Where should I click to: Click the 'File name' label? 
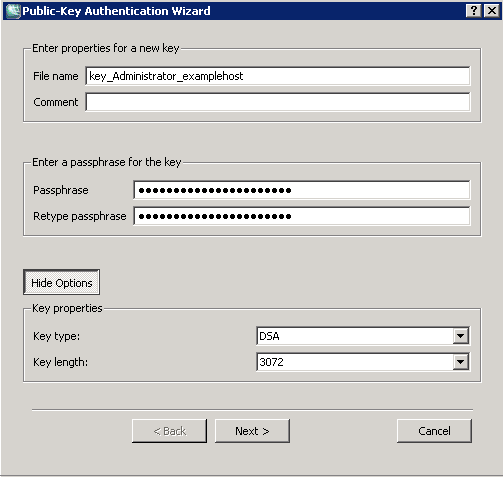[56, 76]
